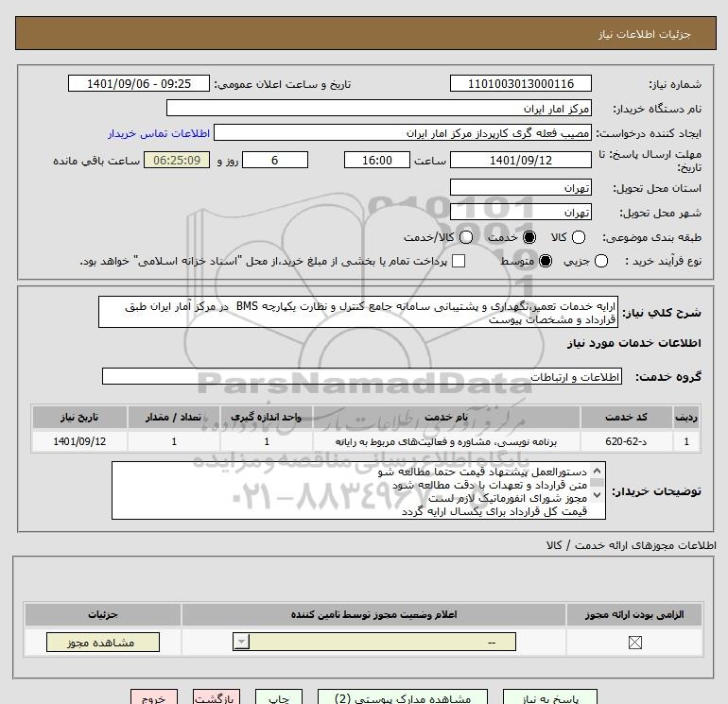The image size is (728, 704).
Task: Click the کد خدمت column header
Action: pos(626,417)
